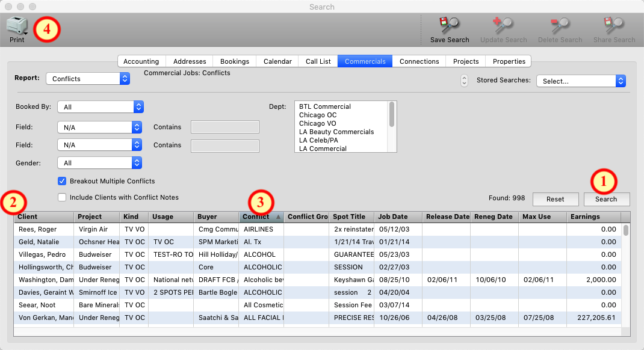644x350 pixels.
Task: Select the Geld, Natalie row
Action: [317, 242]
